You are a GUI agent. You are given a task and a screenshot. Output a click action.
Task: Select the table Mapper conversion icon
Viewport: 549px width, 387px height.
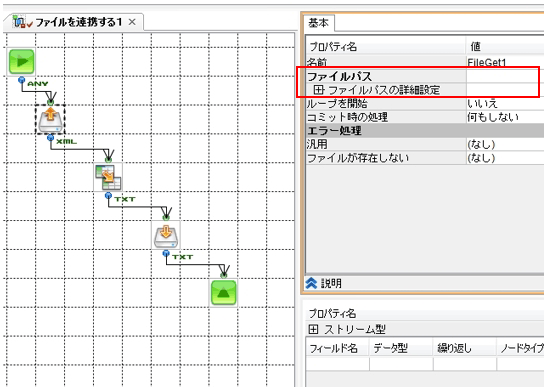pos(108,178)
